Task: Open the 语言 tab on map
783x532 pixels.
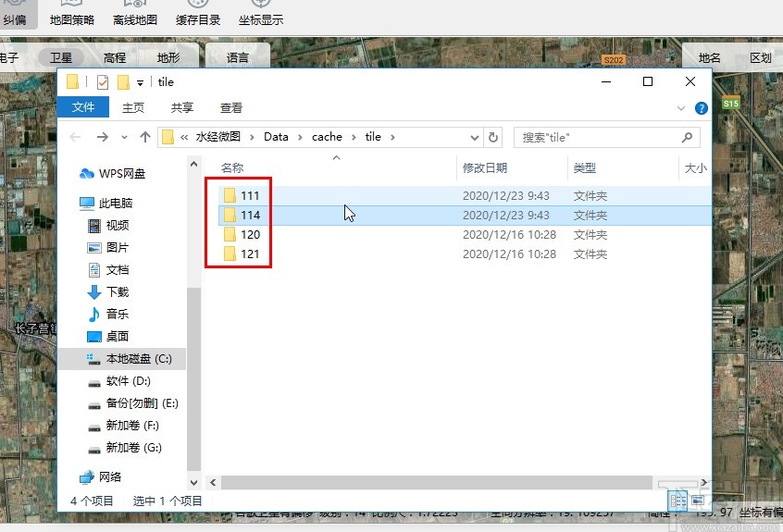Action: coord(238,58)
